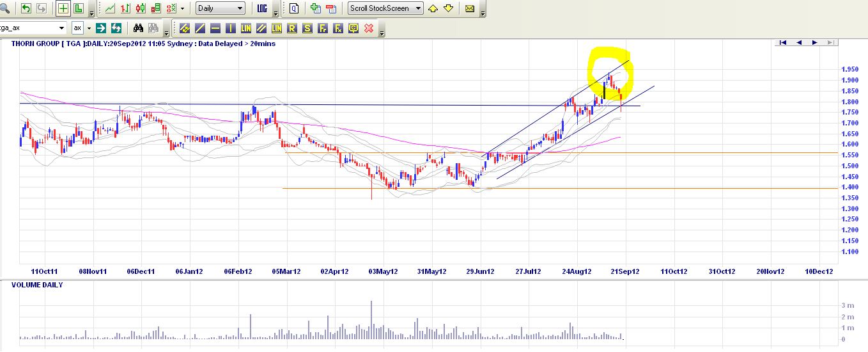
Task: Select the second LIN channel tool
Action: [276, 28]
